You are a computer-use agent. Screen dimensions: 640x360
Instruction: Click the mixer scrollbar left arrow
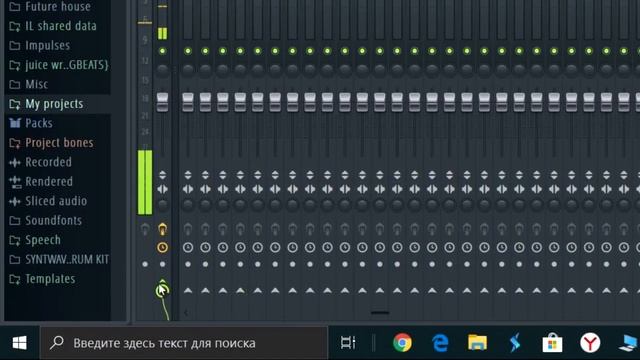tap(186, 313)
